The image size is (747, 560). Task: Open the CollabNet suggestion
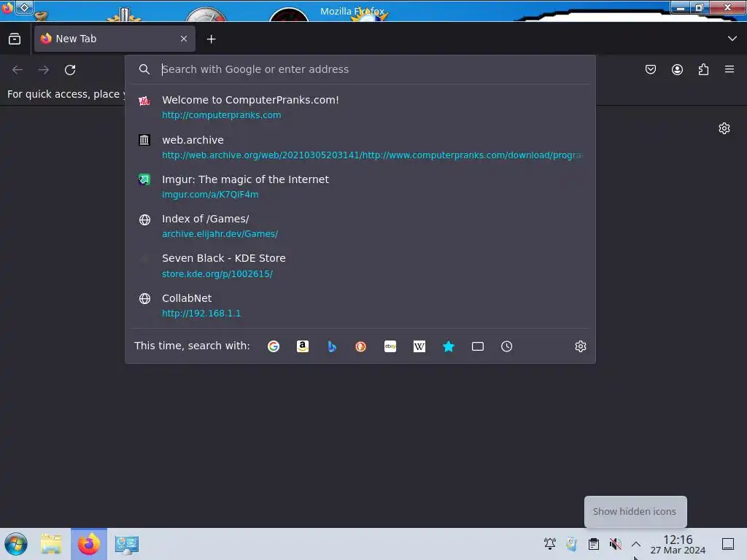tap(360, 306)
